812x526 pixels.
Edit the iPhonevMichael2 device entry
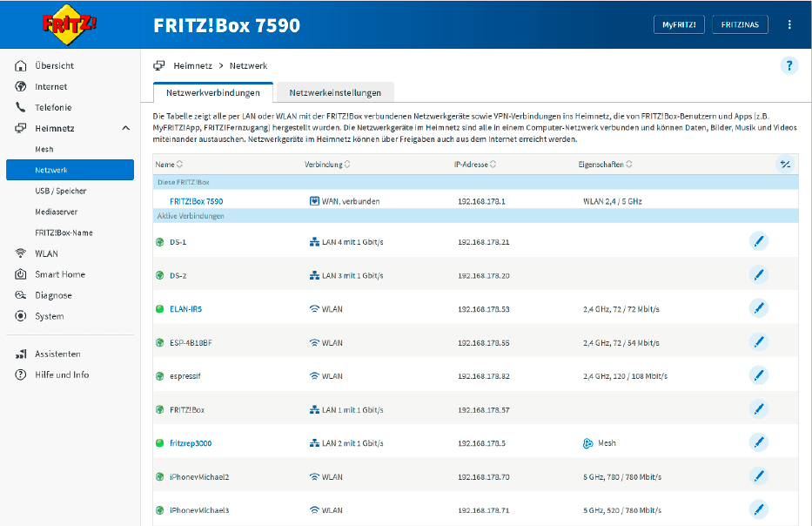759,476
